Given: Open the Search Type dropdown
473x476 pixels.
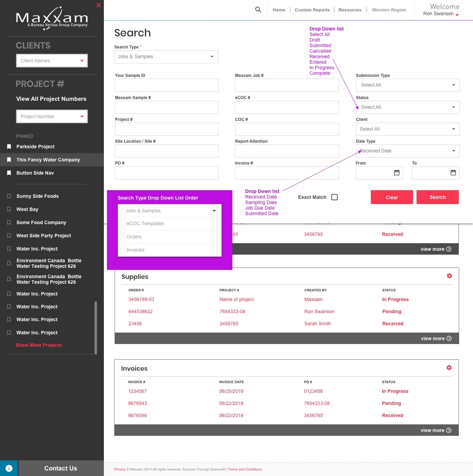Looking at the screenshot, I should pos(166,57).
